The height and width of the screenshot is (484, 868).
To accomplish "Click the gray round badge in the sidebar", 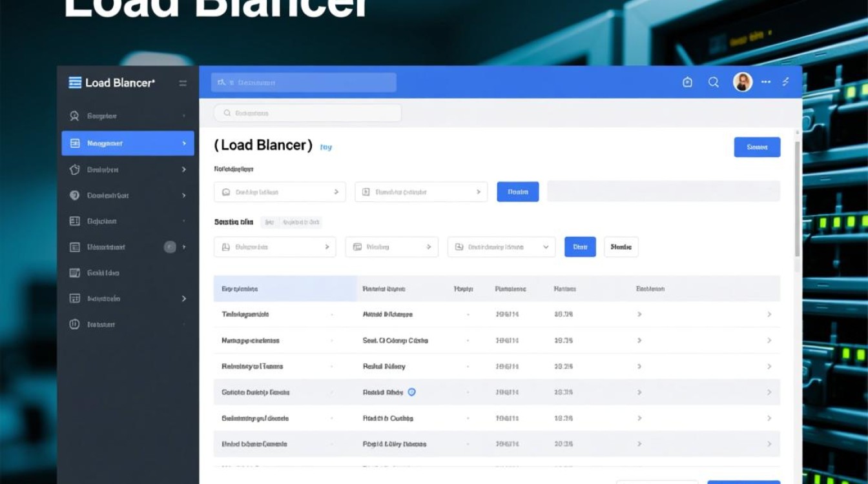I will (170, 247).
